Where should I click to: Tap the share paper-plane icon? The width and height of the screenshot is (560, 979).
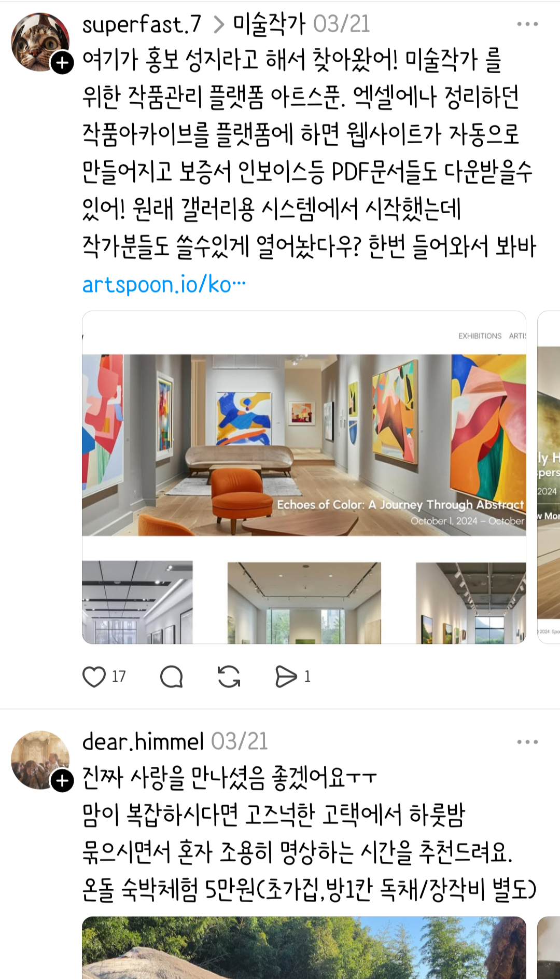286,677
